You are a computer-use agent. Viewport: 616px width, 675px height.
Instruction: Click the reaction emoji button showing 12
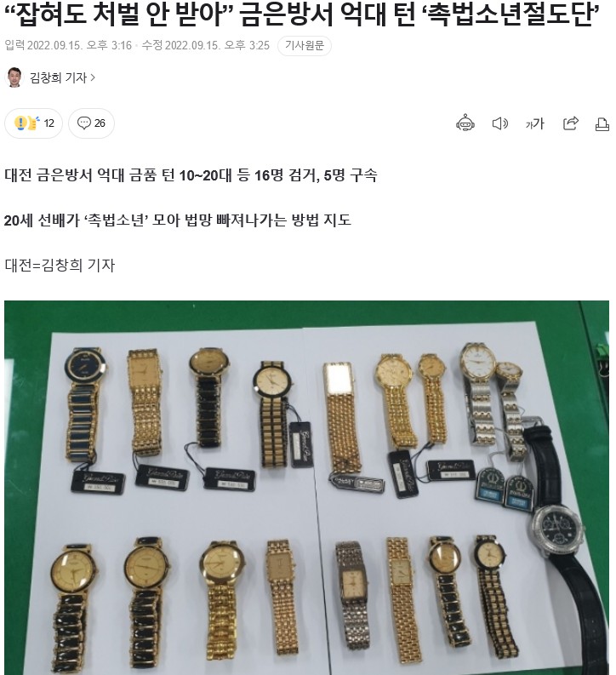pos(33,123)
